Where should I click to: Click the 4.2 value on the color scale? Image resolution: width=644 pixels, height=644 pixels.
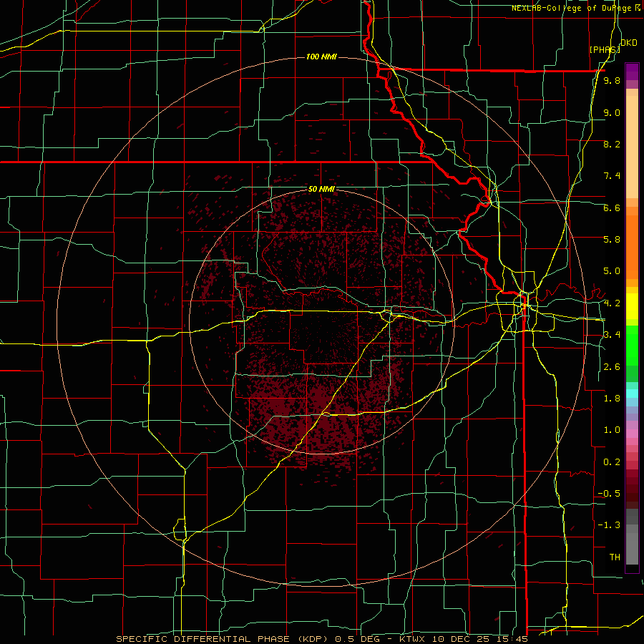click(x=612, y=303)
